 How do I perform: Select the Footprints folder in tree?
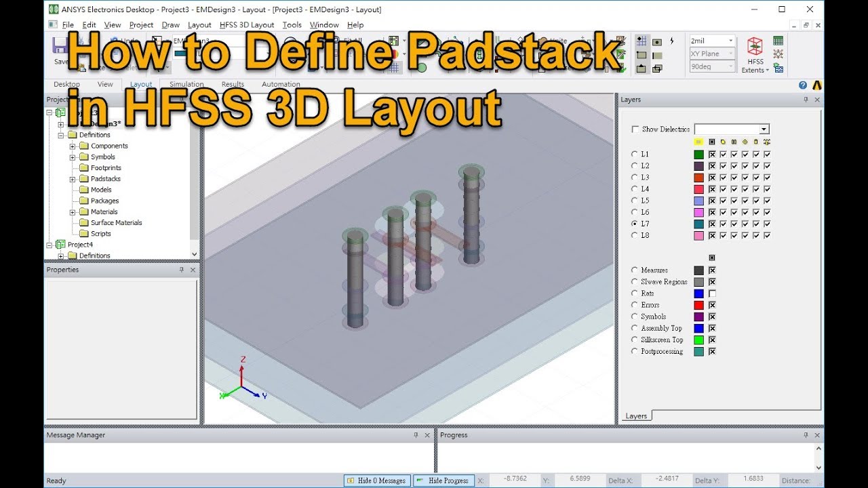106,168
